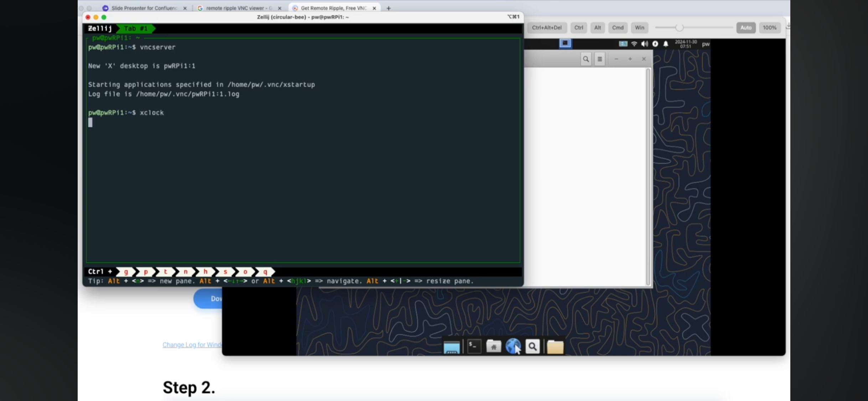
Task: Click the volume speaker tray icon
Action: coord(645,44)
